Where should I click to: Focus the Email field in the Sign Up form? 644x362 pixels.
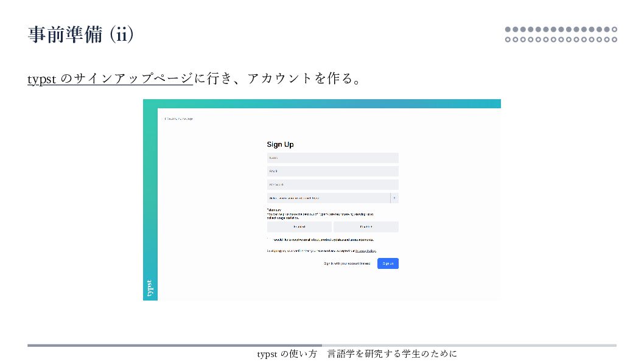[332, 171]
